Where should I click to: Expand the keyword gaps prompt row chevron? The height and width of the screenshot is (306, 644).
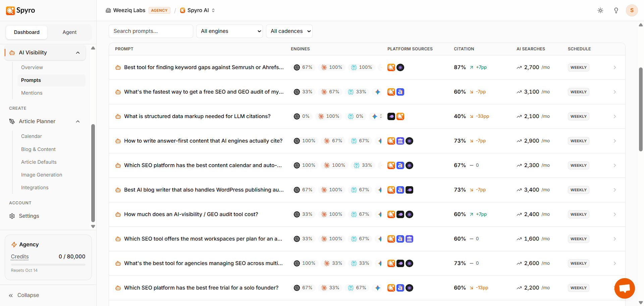point(615,67)
